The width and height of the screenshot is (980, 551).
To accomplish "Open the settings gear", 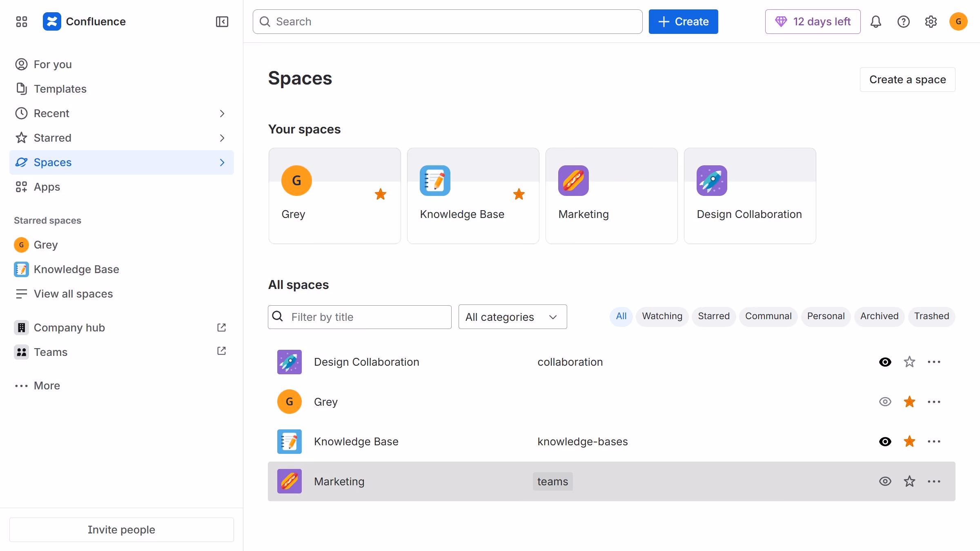I will [x=931, y=22].
